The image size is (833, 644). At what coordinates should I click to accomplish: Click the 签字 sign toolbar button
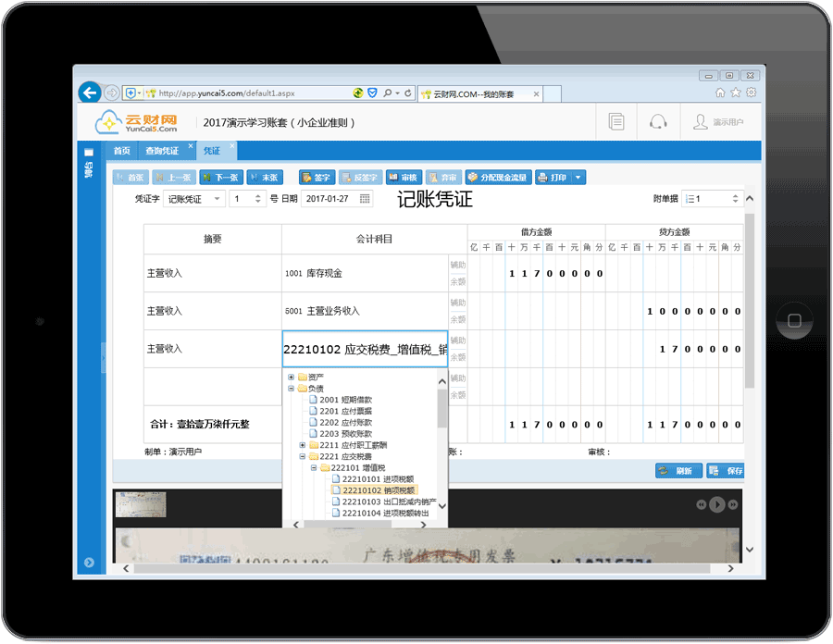tap(317, 178)
